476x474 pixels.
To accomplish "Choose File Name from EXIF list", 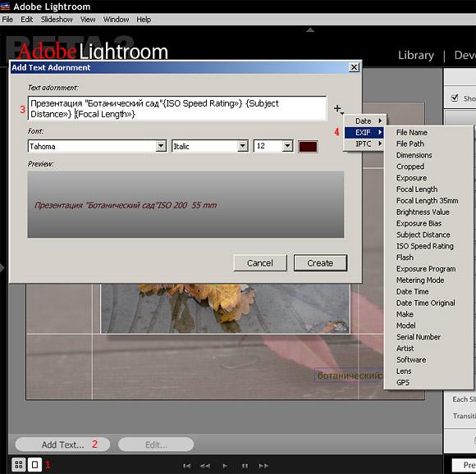I will click(412, 133).
